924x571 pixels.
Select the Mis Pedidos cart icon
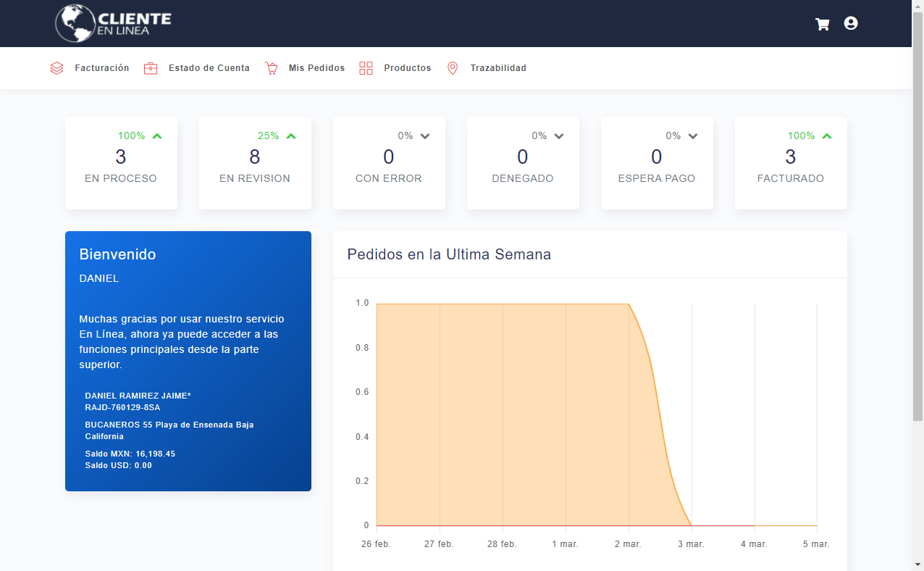271,67
